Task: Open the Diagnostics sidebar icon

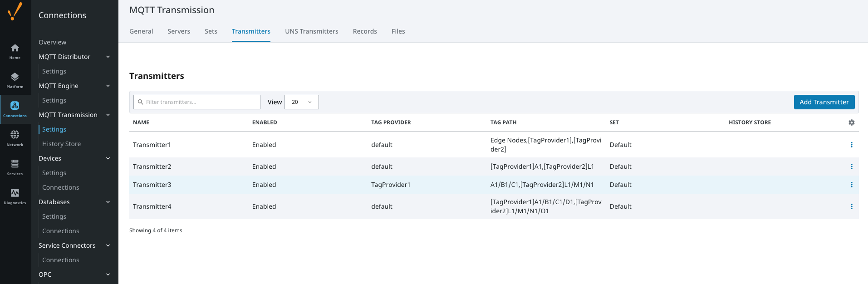Action: click(x=15, y=196)
